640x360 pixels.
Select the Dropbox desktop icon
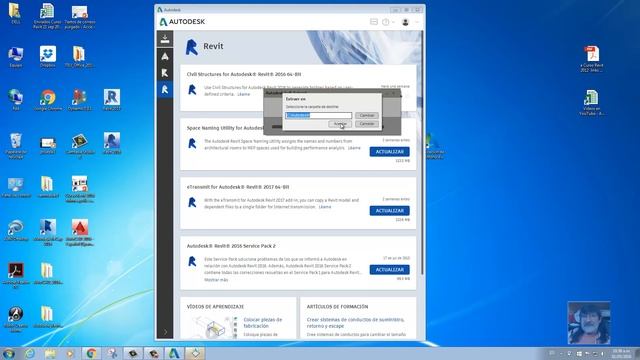tap(48, 57)
